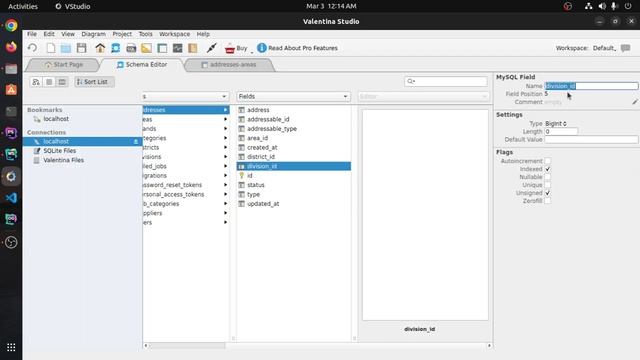Image resolution: width=640 pixels, height=360 pixels.
Task: Click the new blank document toolbar icon
Action: coord(51,48)
